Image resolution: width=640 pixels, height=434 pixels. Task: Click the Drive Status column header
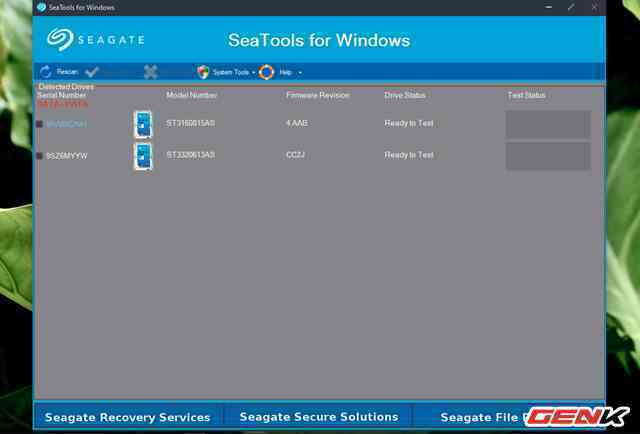[404, 95]
